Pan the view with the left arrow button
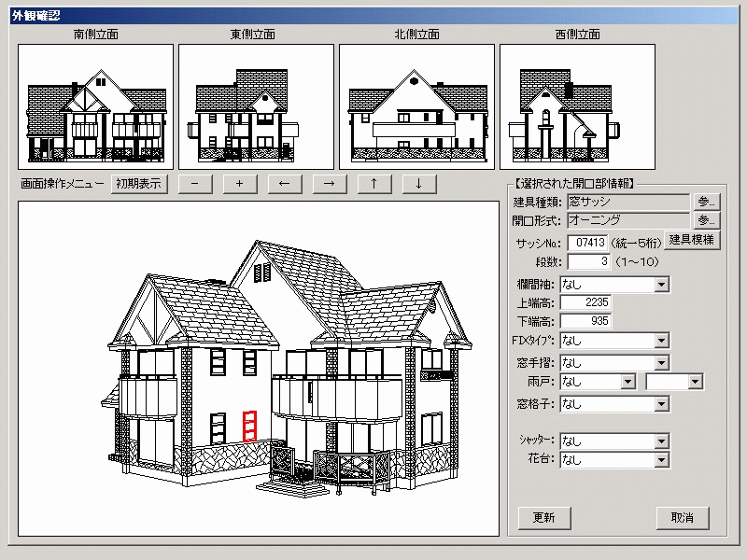Viewport: 747px width, 560px height. [x=284, y=183]
